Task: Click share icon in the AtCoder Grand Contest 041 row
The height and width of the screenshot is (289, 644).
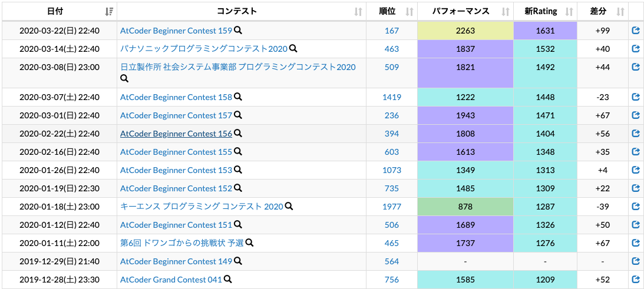Action: point(636,280)
